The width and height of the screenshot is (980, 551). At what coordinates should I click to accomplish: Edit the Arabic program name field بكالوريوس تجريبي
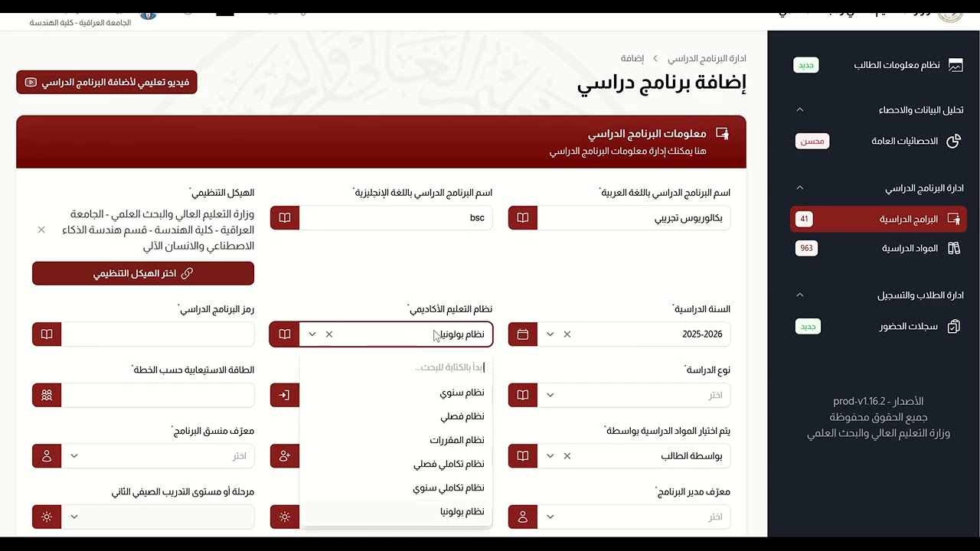pyautogui.click(x=634, y=218)
